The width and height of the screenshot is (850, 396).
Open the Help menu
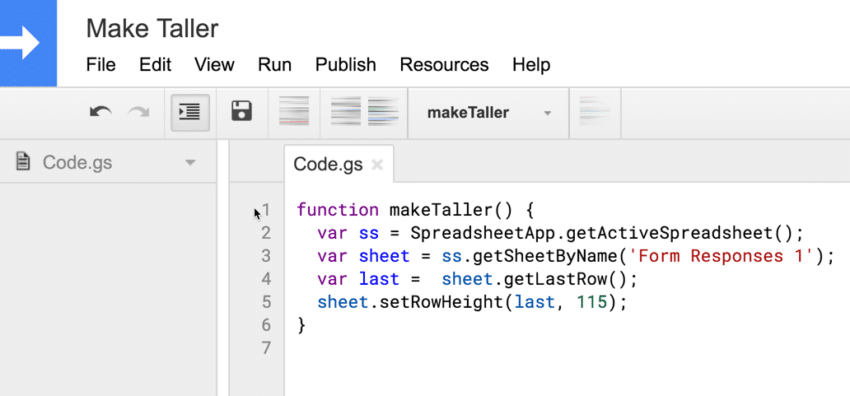click(531, 65)
